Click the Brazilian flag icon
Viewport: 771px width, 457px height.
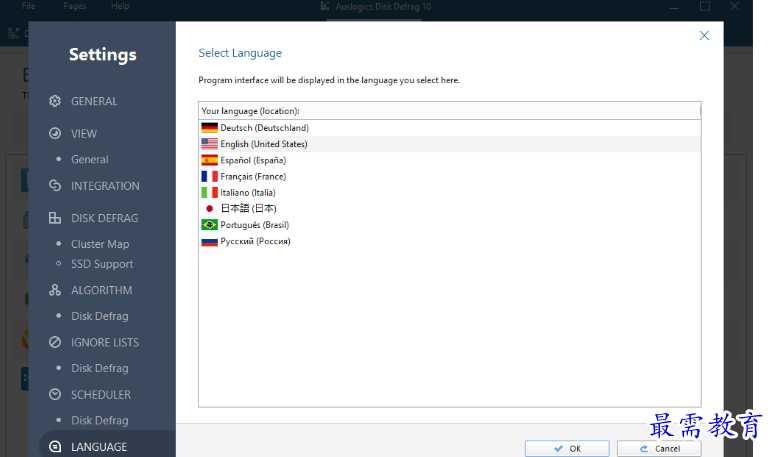coord(209,225)
